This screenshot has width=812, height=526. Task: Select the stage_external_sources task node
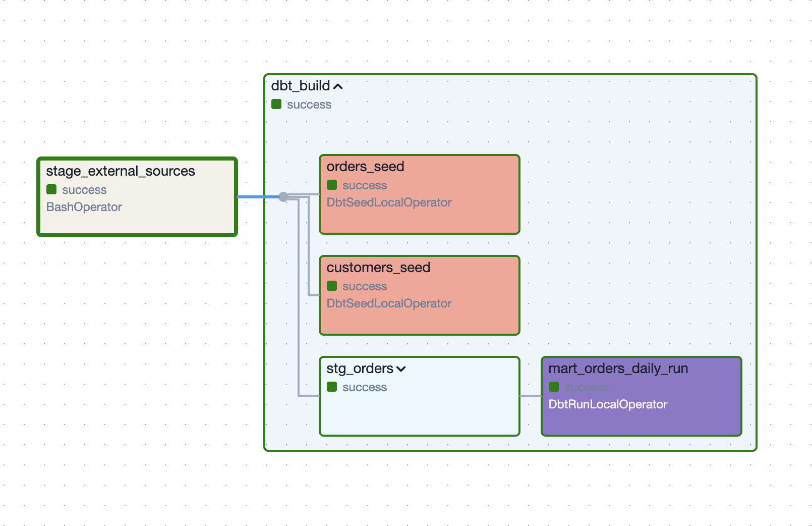[137, 197]
